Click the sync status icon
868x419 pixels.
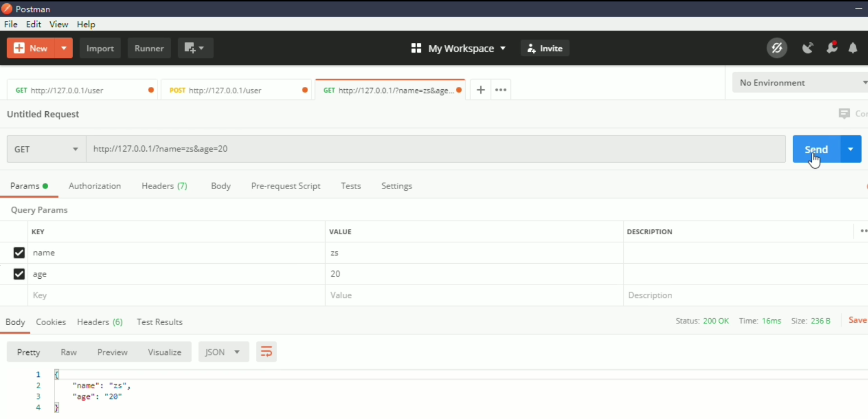point(777,48)
